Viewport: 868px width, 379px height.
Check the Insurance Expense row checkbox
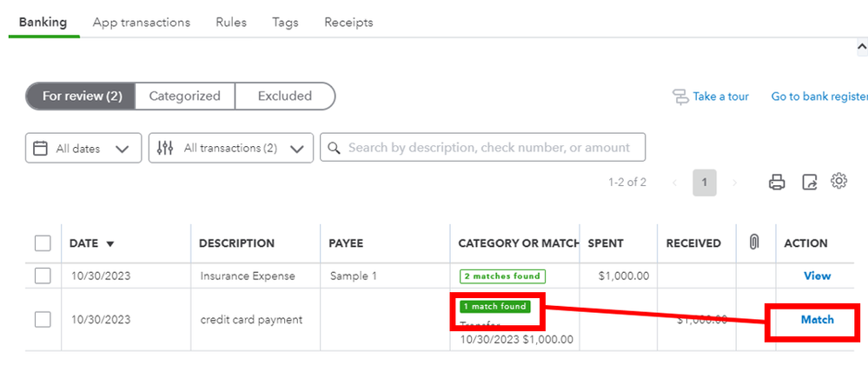[x=43, y=276]
